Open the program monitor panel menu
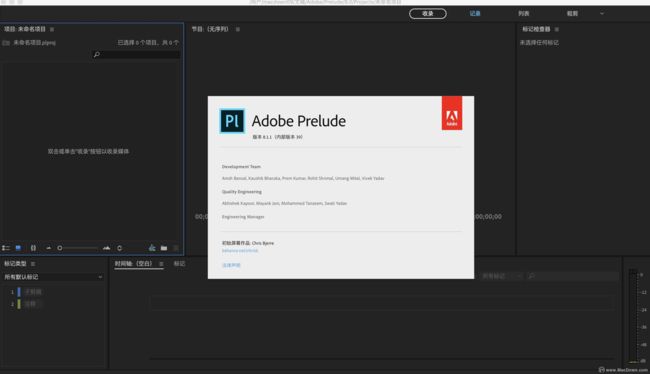The height and width of the screenshot is (374, 650). (238, 29)
